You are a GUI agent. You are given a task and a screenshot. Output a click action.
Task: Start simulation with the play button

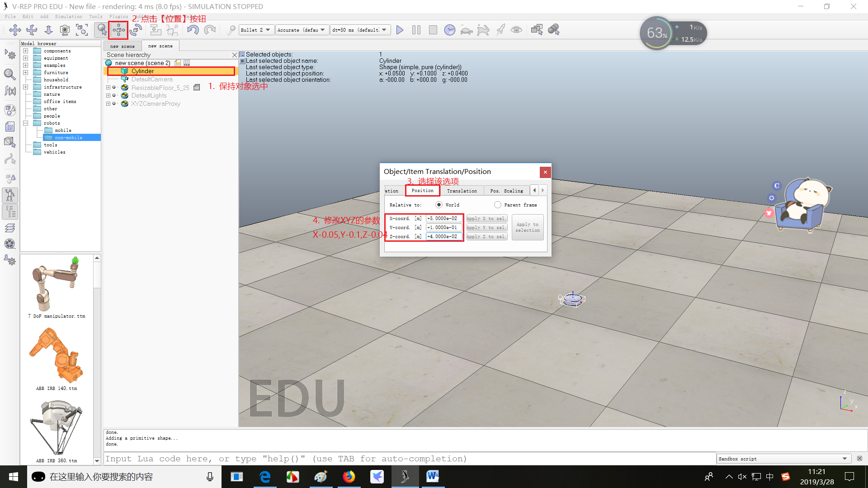click(x=400, y=30)
